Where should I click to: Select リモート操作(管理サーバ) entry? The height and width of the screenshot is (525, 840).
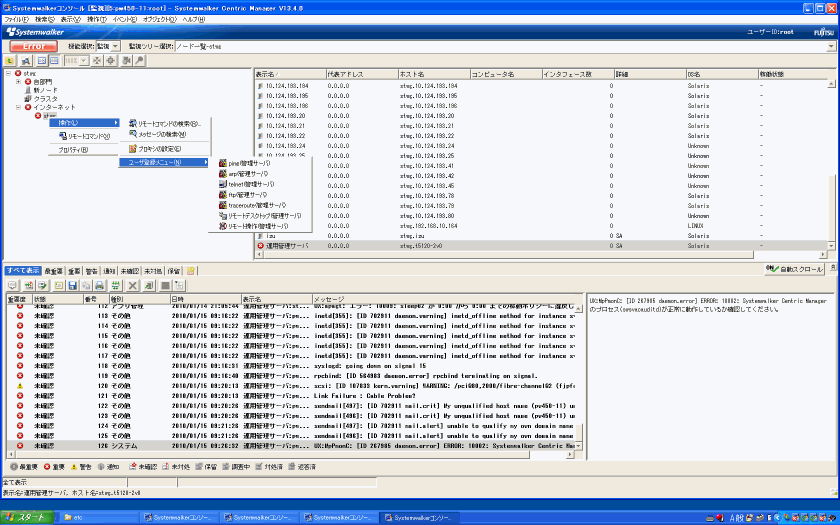[x=260, y=226]
